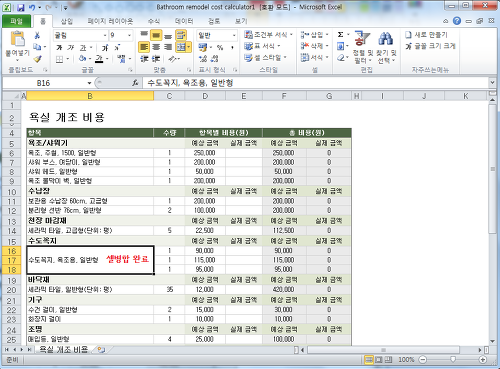Click 글꼴 크기 크게 button

(430, 46)
